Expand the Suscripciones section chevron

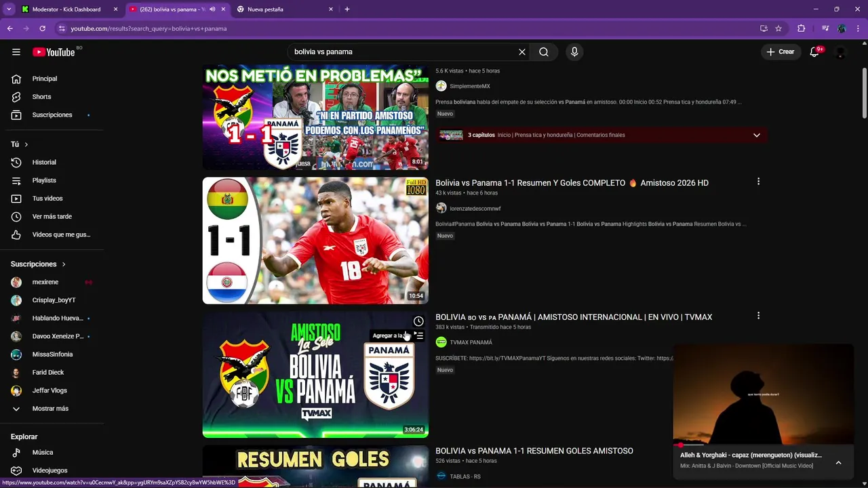(64, 264)
